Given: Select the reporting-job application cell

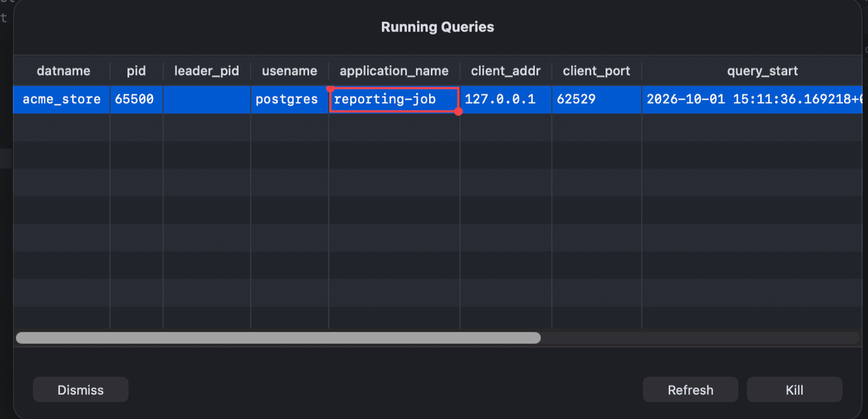Looking at the screenshot, I should [x=394, y=100].
